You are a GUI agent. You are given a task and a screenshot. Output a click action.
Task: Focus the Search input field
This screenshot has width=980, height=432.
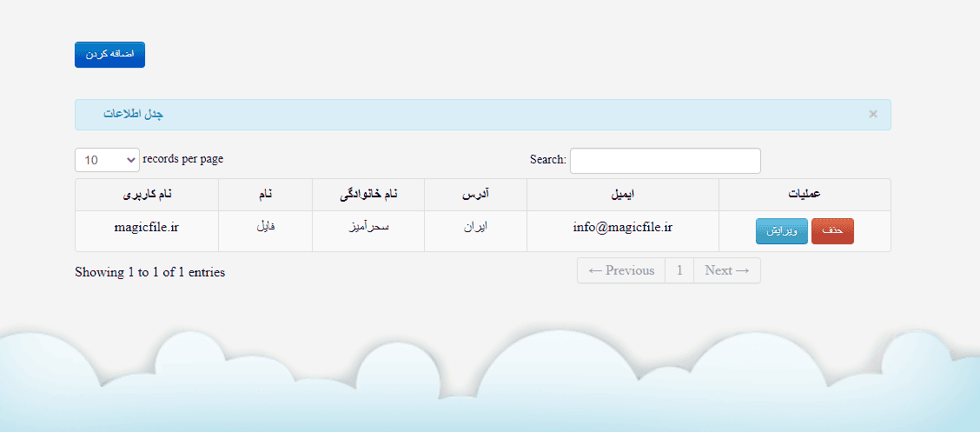(665, 161)
